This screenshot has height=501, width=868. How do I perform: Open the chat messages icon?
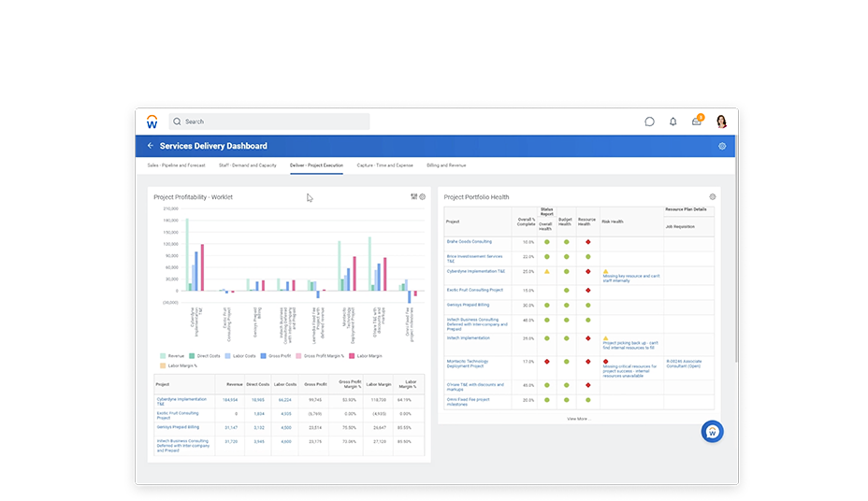[x=650, y=122]
